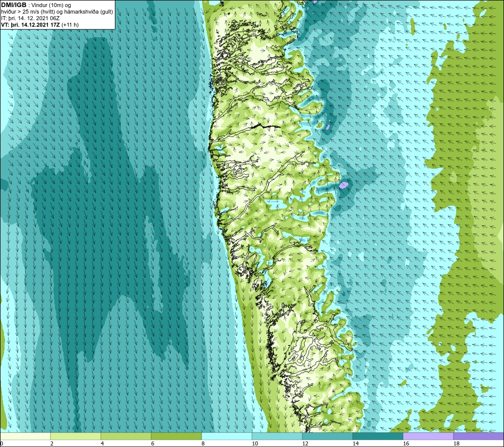
Task: Click the legend label 16
Action: 406,443
